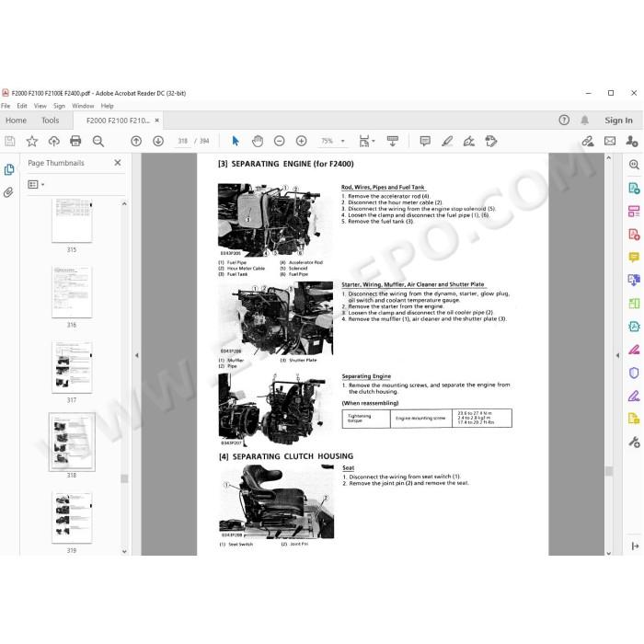
Task: Open More Tools wrench icon
Action: [634, 442]
